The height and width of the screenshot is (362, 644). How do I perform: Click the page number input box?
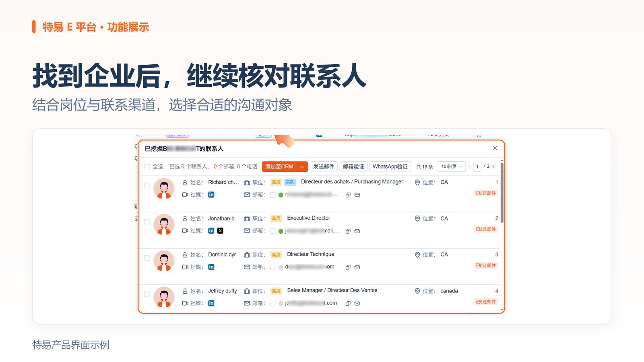pos(477,167)
